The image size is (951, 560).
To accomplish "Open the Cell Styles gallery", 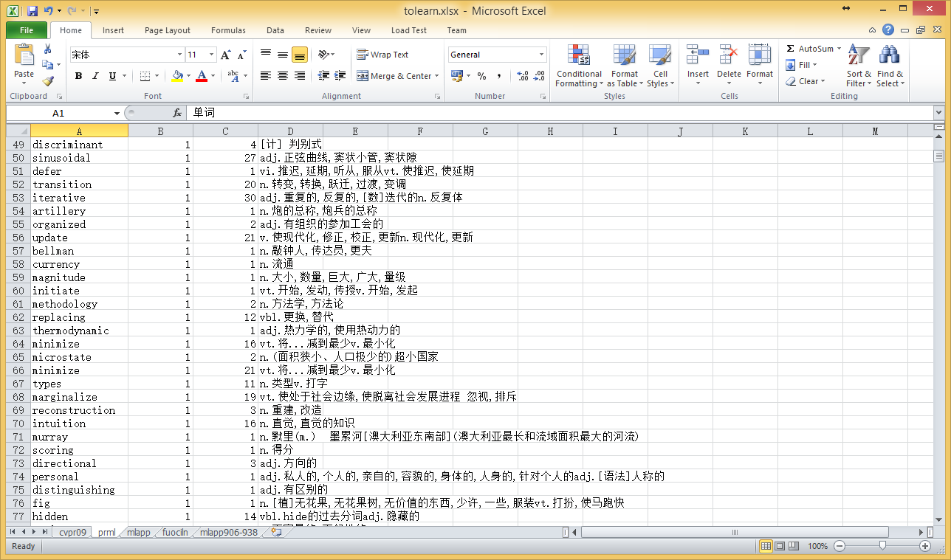I will pyautogui.click(x=660, y=66).
